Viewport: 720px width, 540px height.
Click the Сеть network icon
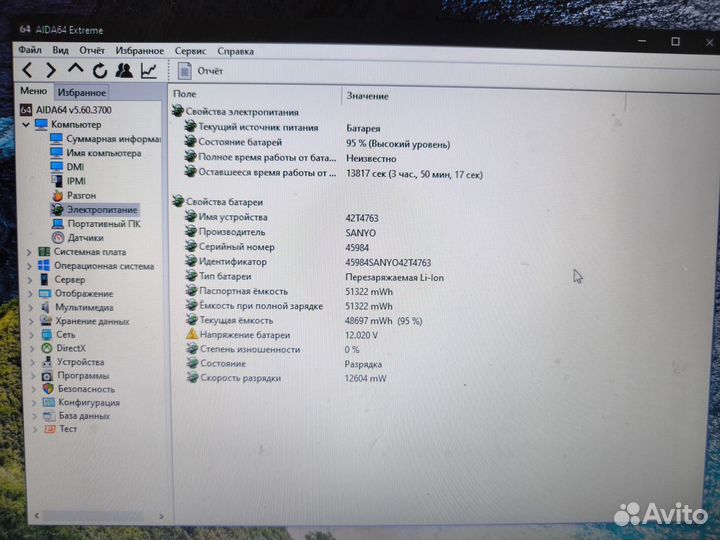(x=46, y=334)
